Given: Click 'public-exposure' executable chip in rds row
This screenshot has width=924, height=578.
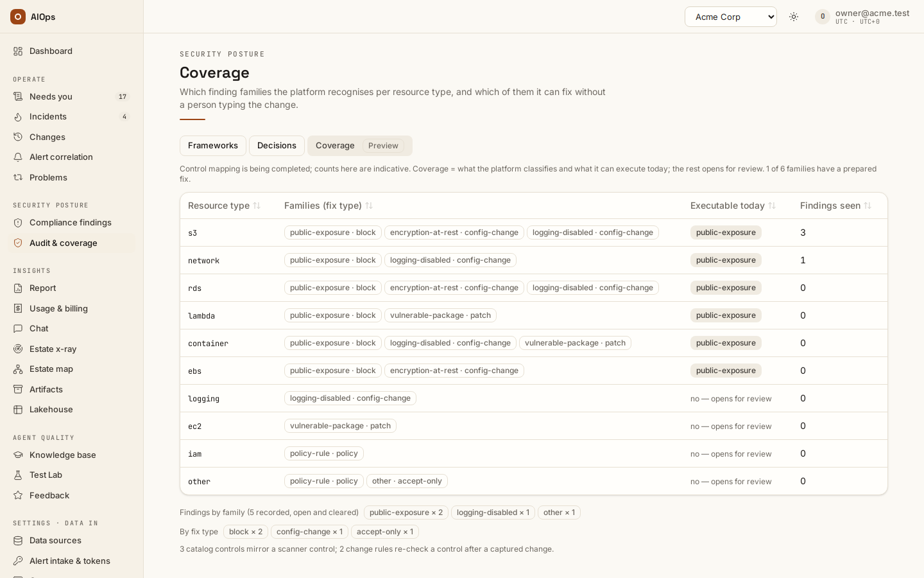Looking at the screenshot, I should [726, 288].
